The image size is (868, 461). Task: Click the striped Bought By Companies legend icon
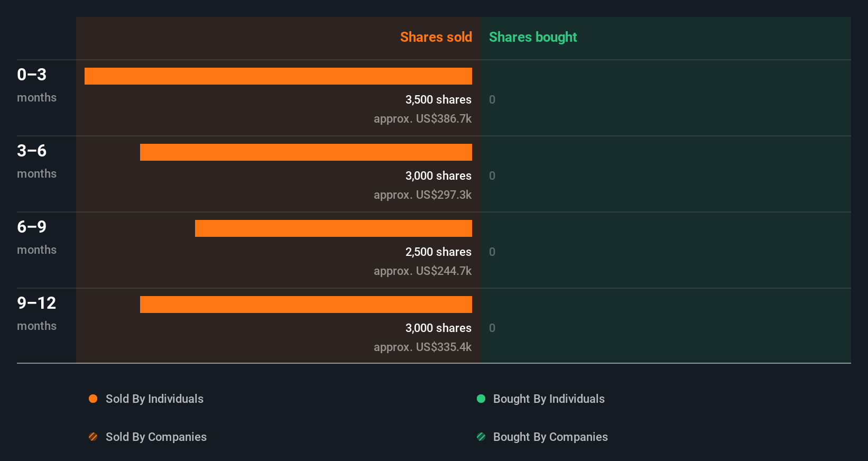[481, 437]
